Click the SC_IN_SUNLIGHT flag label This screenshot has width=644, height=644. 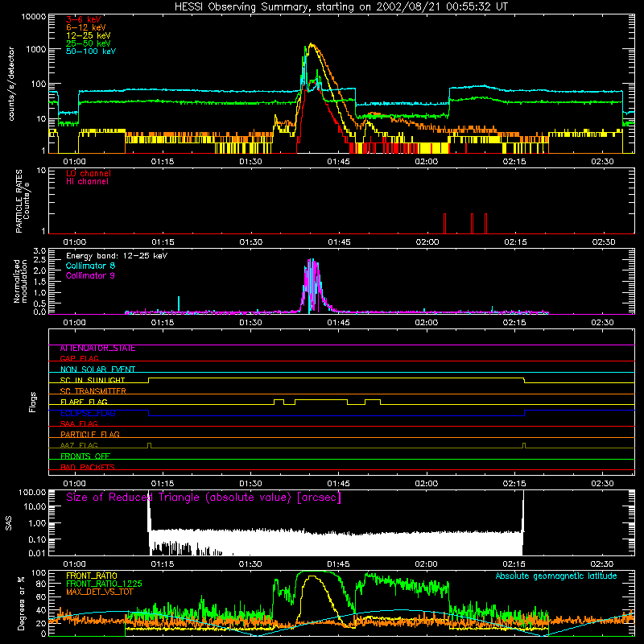[x=93, y=380]
